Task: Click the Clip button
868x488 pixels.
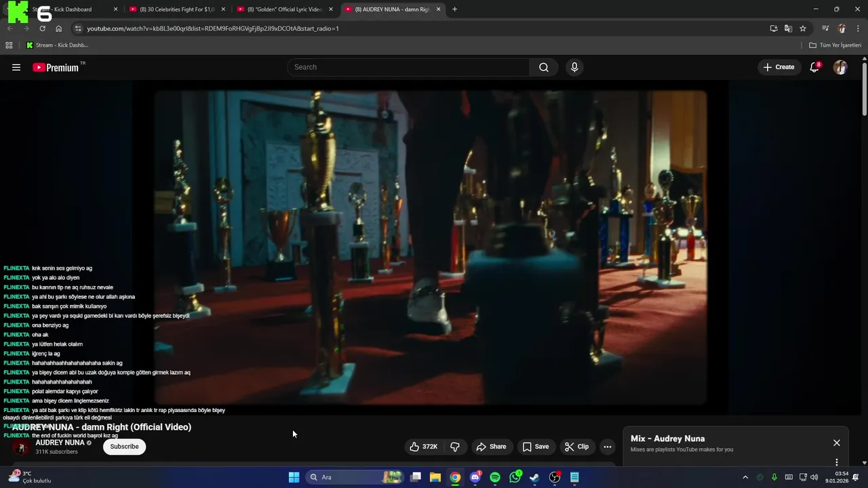Action: click(577, 447)
